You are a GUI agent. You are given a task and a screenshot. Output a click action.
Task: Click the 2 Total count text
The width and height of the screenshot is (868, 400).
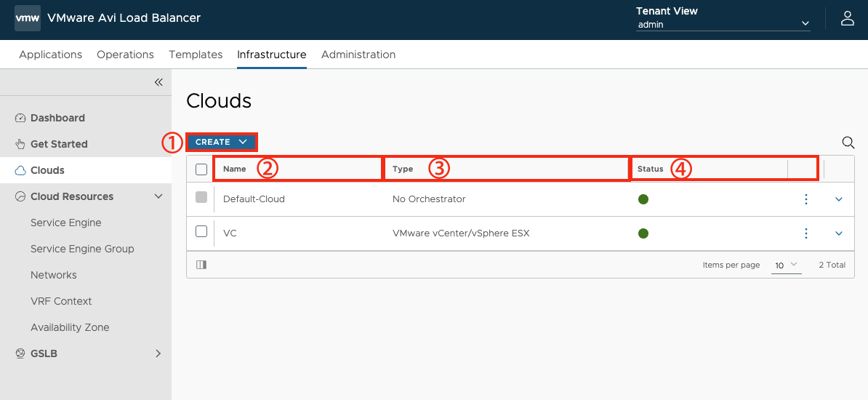[x=832, y=265]
